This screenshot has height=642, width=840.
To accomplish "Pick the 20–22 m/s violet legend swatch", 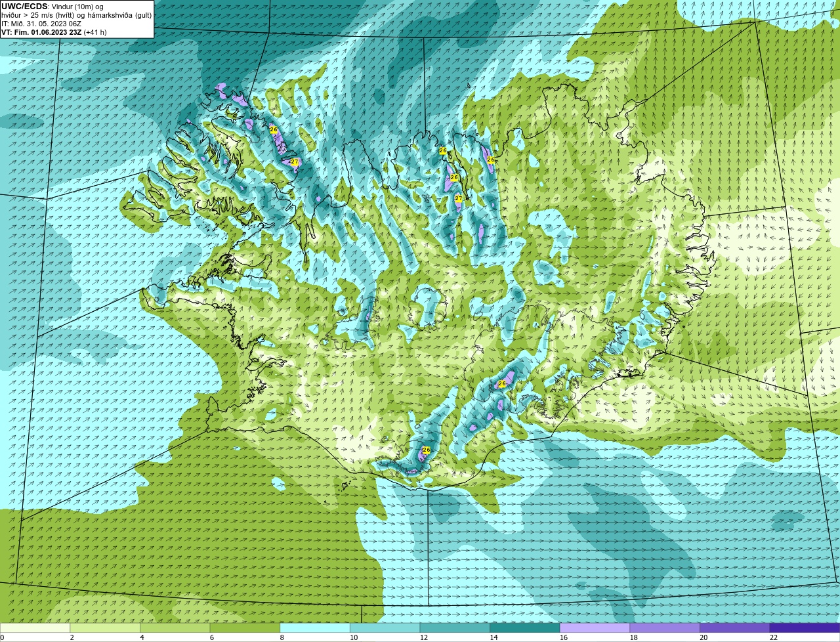I will click(x=735, y=628).
